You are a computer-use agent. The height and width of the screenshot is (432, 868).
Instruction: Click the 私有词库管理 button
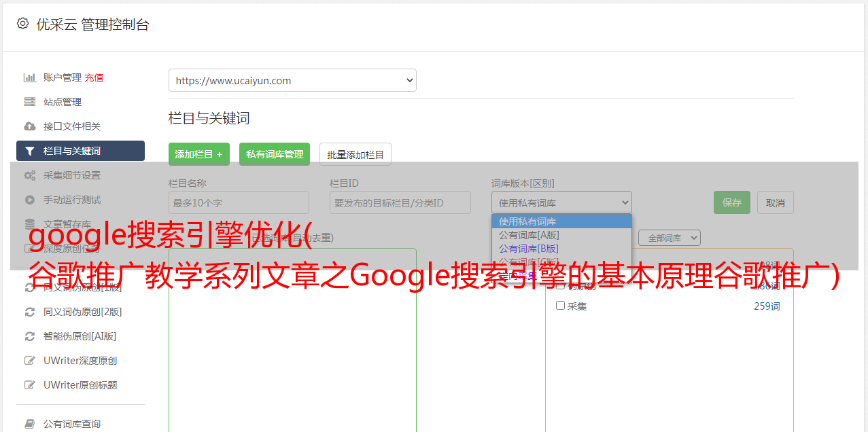click(x=275, y=154)
